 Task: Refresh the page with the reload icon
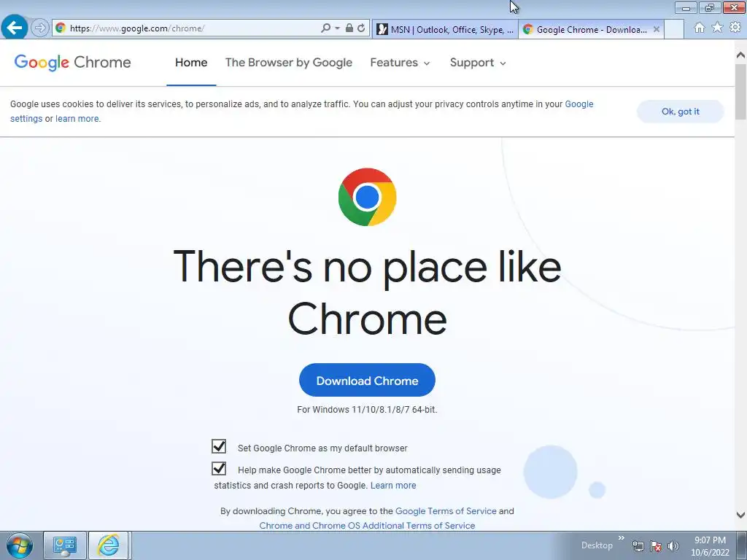point(361,28)
